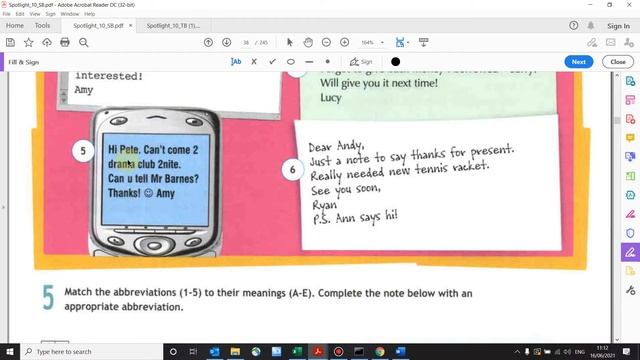
Task: Click the Save file icon
Action: point(10,42)
